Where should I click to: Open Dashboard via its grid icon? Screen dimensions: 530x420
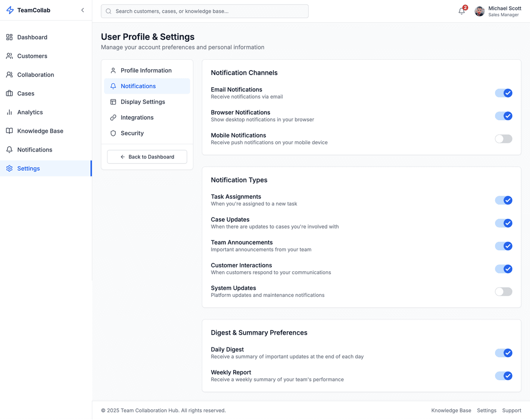[9, 37]
